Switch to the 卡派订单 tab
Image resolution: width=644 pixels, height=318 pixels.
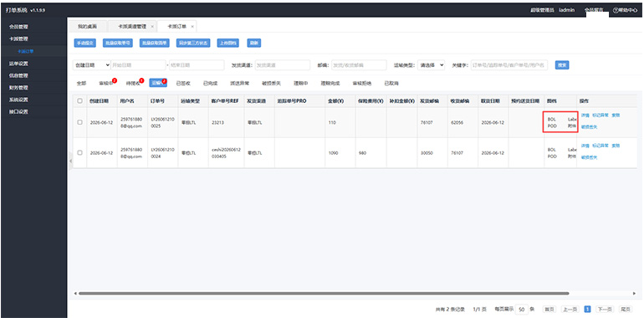click(x=177, y=26)
